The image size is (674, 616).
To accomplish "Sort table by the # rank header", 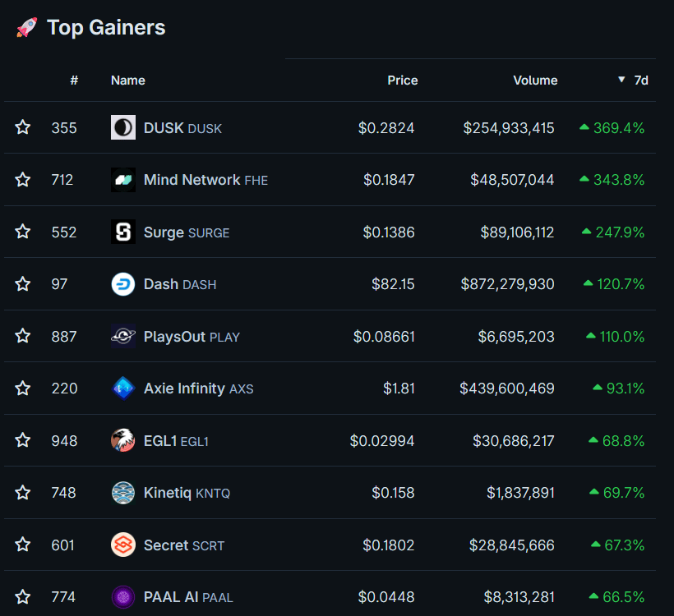I will (74, 80).
